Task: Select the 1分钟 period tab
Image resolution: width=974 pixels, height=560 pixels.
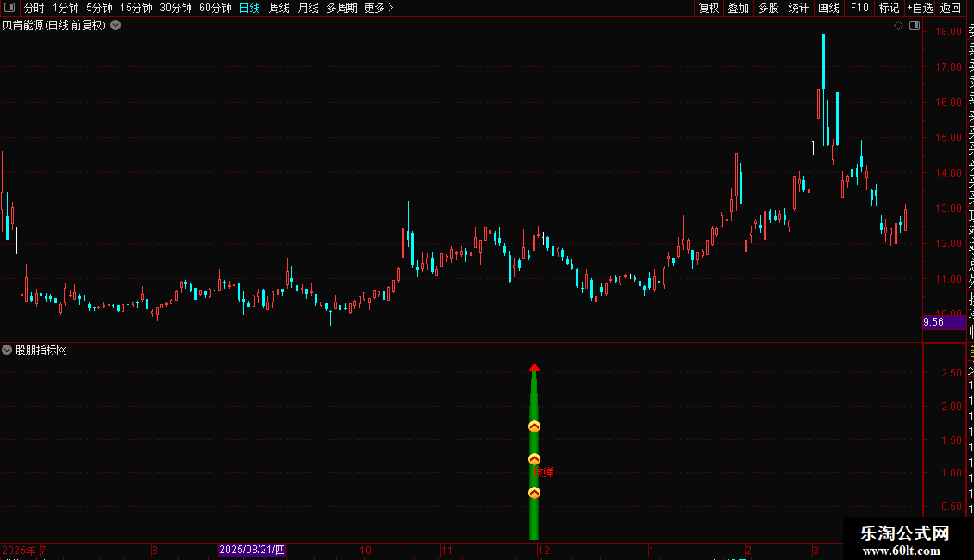Action: coord(66,8)
